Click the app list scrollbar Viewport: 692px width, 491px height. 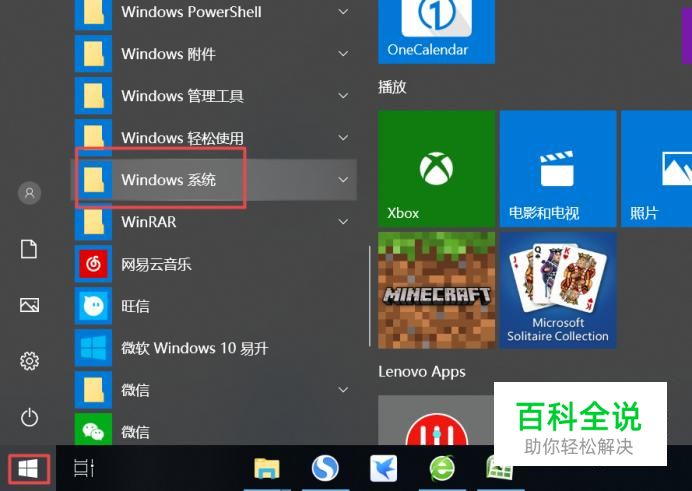click(369, 296)
